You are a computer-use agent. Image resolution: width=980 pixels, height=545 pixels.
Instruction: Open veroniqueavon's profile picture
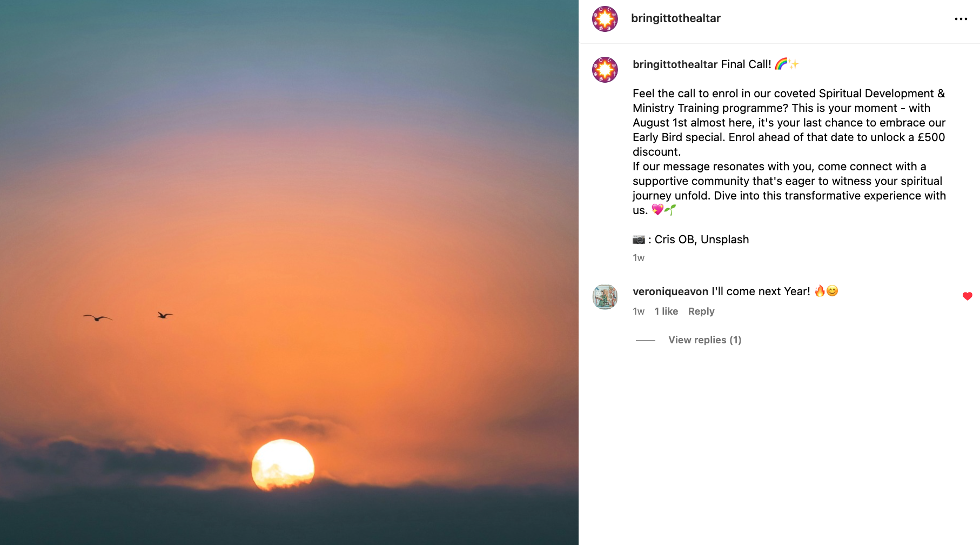click(x=605, y=297)
